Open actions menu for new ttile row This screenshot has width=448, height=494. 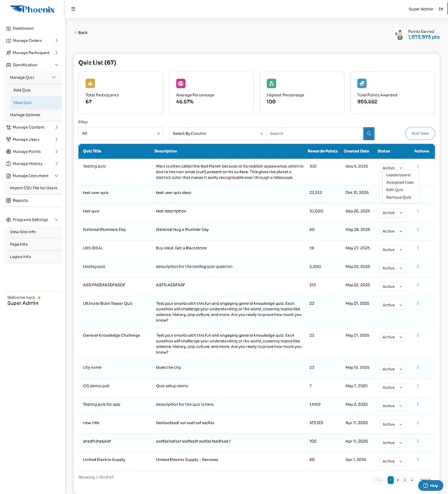click(x=418, y=423)
